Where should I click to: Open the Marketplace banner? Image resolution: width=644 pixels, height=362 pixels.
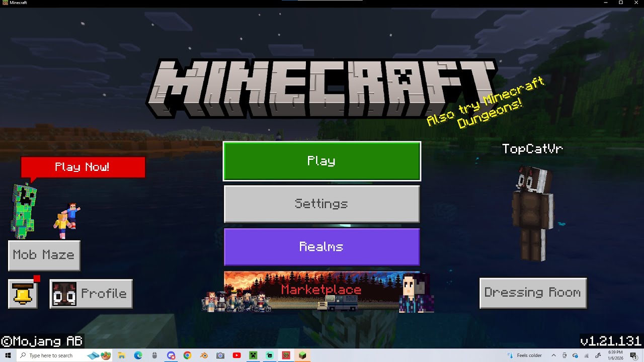[x=321, y=290]
